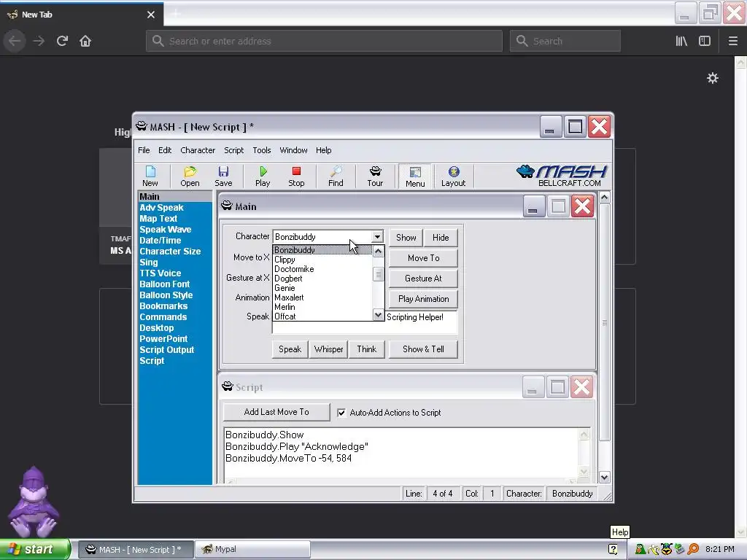Click the character list scrollbar down arrow
The height and width of the screenshot is (560, 747).
coord(379,315)
